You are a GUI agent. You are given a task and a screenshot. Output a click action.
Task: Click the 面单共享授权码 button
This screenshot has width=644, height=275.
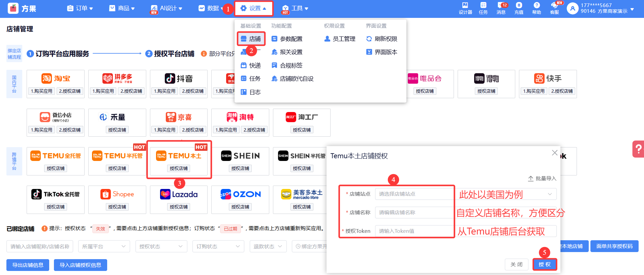pos(614,246)
